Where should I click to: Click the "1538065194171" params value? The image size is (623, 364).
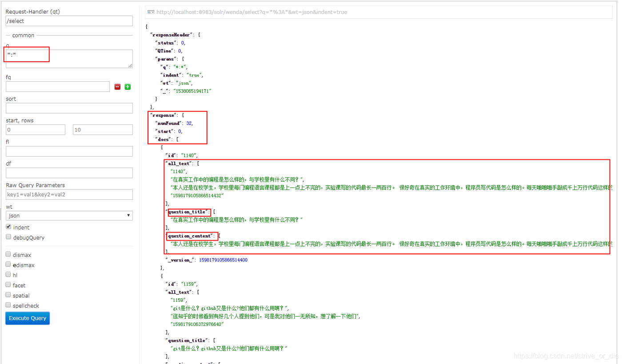tap(192, 91)
